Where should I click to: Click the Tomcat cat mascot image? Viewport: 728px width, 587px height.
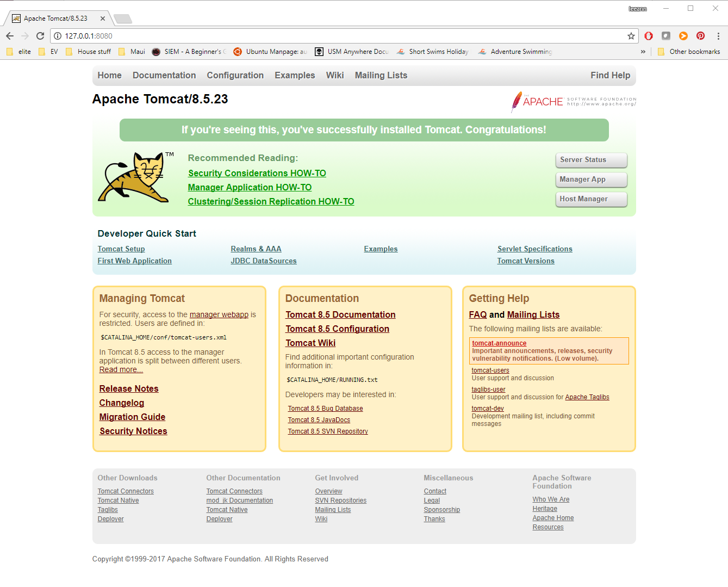point(136,177)
